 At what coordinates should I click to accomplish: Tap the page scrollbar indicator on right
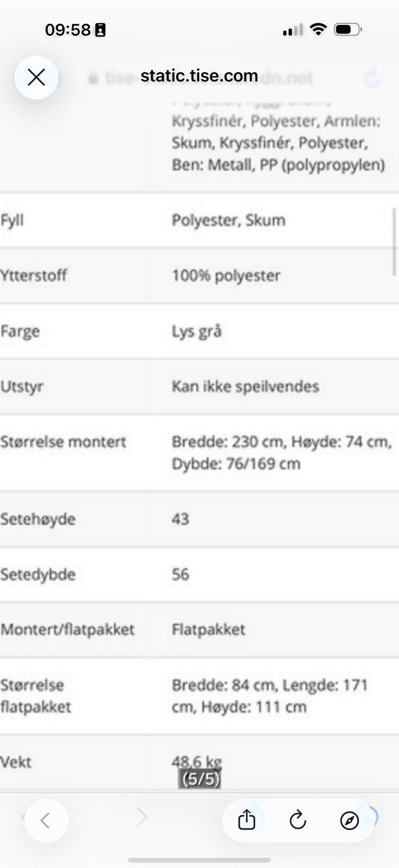pos(394,241)
